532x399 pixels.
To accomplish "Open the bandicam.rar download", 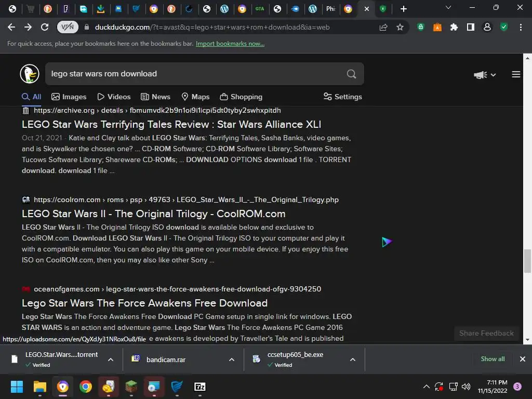I will click(x=166, y=360).
